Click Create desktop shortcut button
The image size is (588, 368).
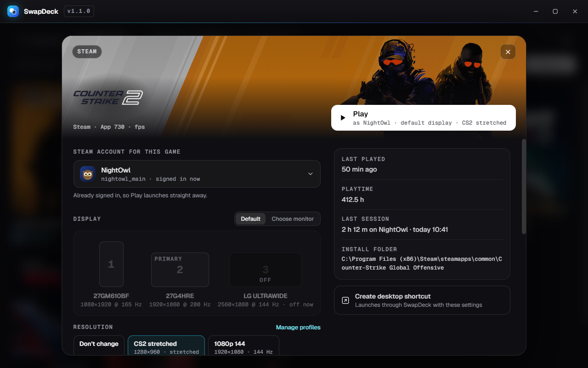[422, 300]
